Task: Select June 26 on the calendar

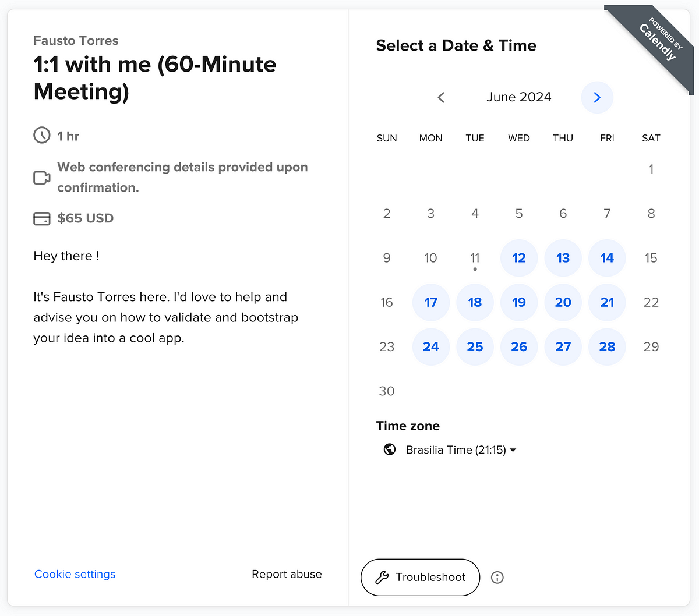Action: click(519, 346)
